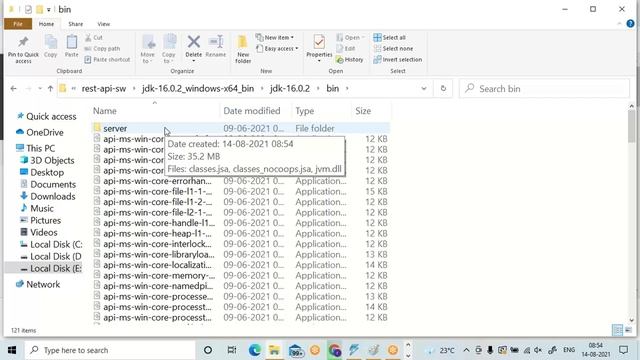Switch to the Home tab
640x360 pixels.
(46, 24)
